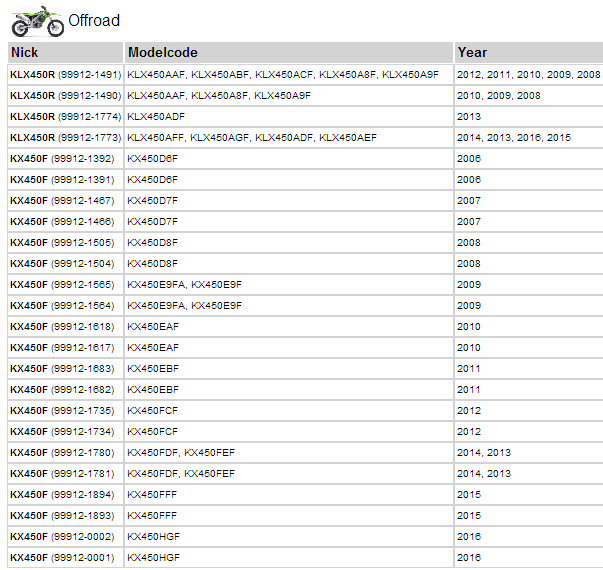Viewport: 603px width, 570px height.
Task: Click the Modelcode column header
Action: tap(162, 52)
